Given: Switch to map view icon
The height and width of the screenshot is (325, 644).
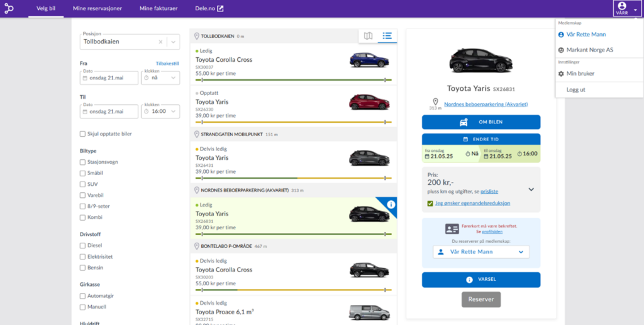Looking at the screenshot, I should [x=369, y=36].
